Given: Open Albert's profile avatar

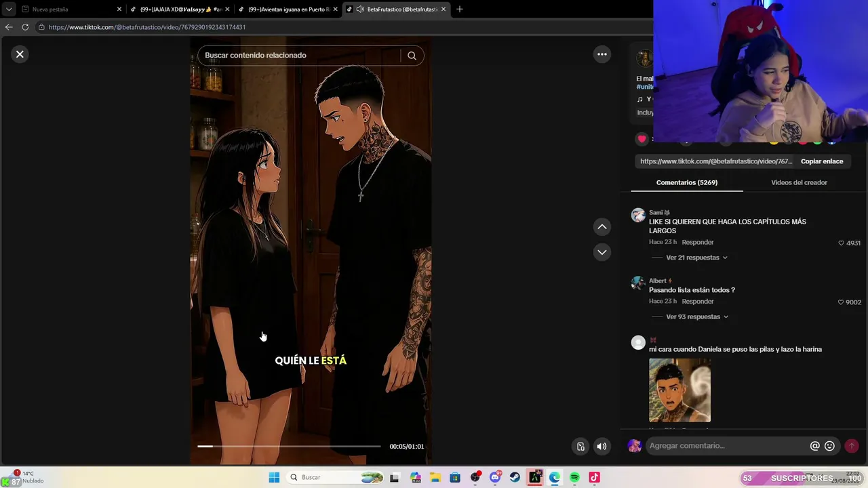Looking at the screenshot, I should (638, 283).
